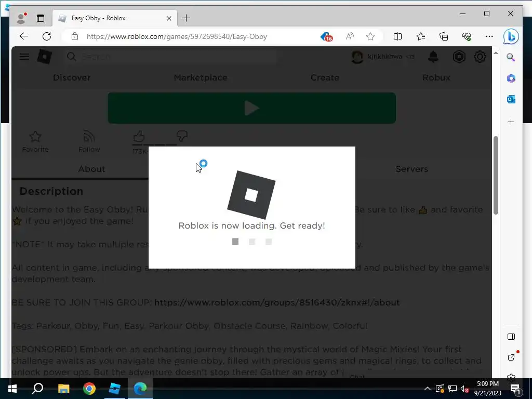Open Edge Settings and more menu
Image resolution: width=532 pixels, height=399 pixels.
pyautogui.click(x=489, y=36)
